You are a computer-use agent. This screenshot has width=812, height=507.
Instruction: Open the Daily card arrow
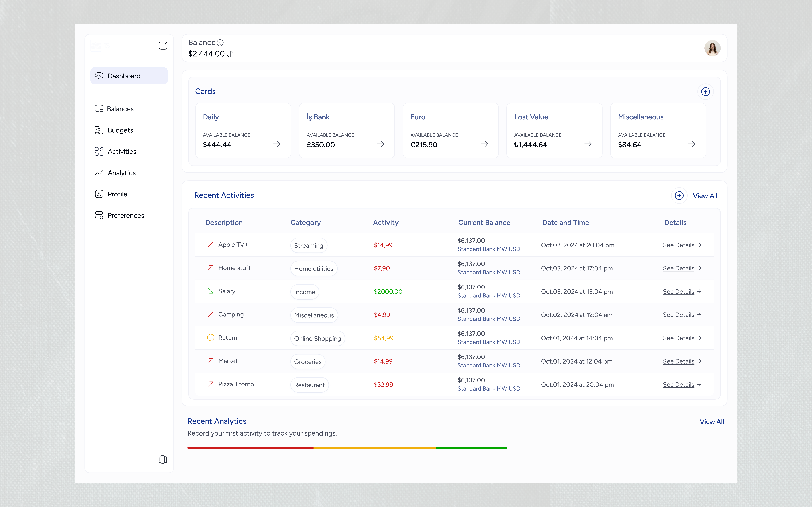276,144
